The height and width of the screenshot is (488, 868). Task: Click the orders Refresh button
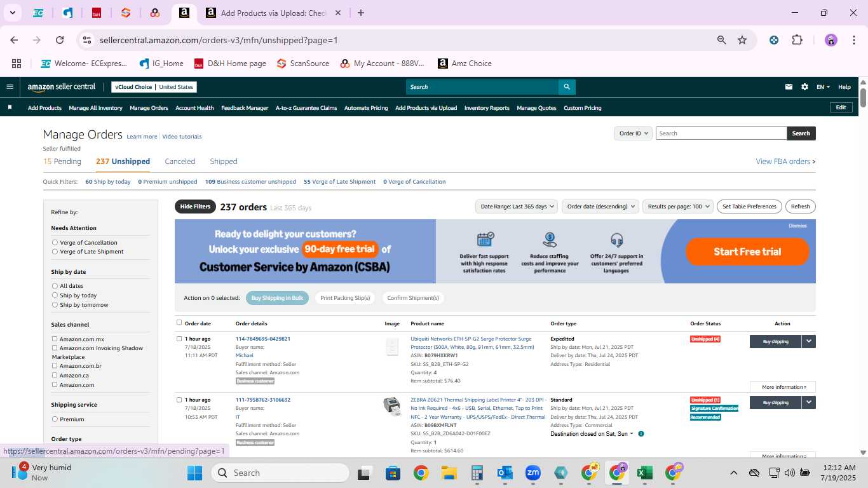click(x=800, y=207)
